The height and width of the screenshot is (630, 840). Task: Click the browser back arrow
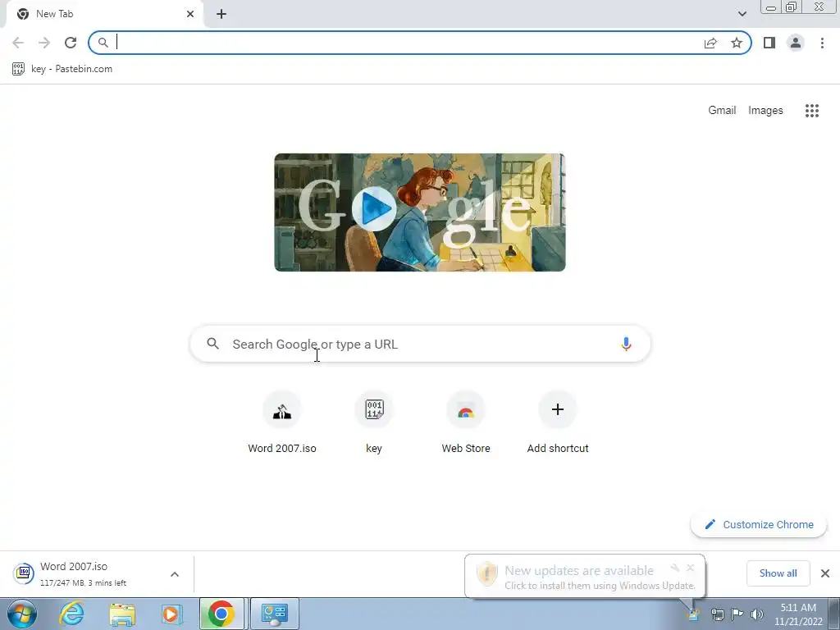tap(18, 43)
